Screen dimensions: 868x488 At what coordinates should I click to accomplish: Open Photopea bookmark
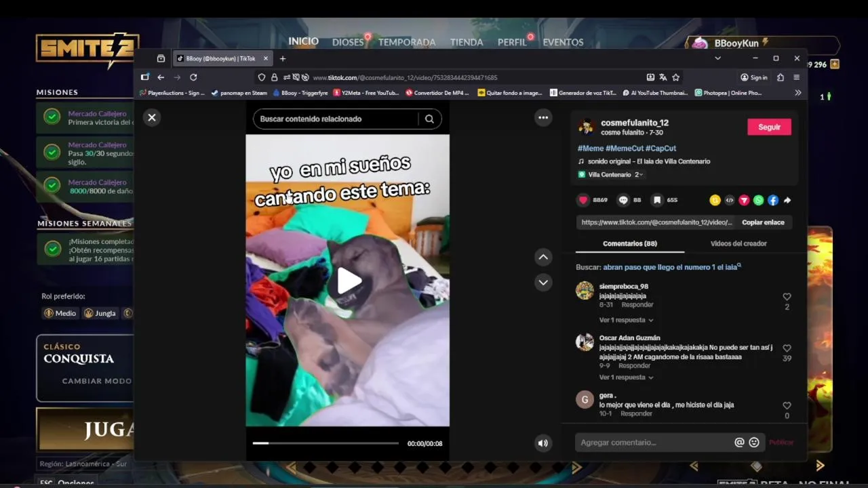click(728, 93)
